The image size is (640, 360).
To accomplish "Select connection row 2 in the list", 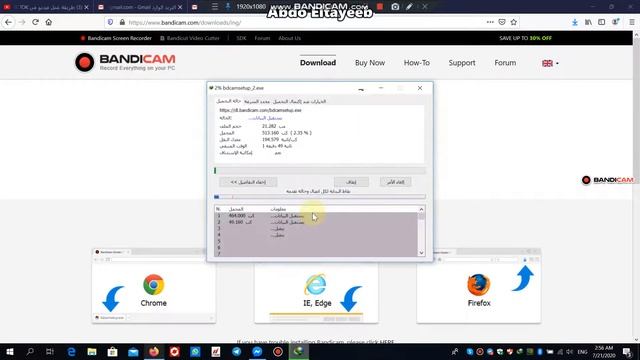I will [316, 222].
